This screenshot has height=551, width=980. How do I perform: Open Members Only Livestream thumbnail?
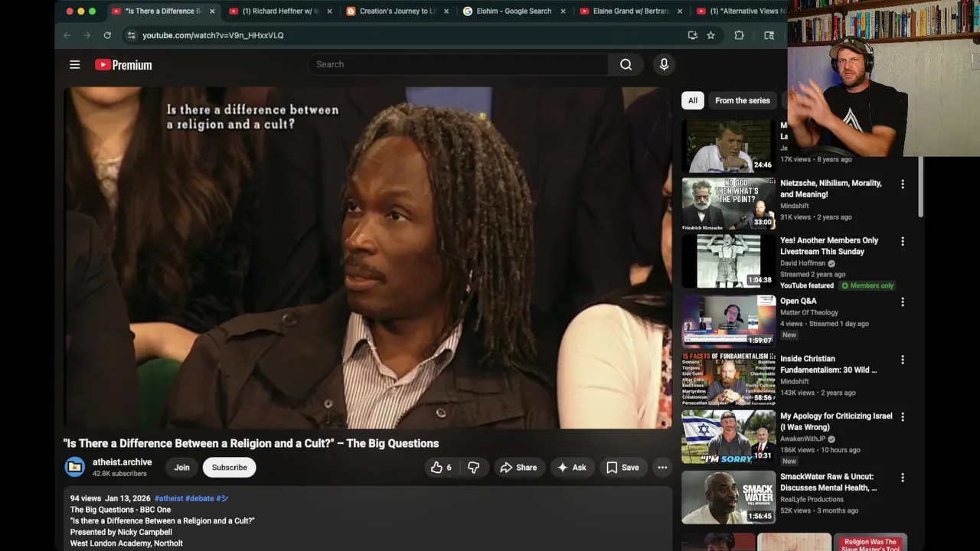pos(728,261)
